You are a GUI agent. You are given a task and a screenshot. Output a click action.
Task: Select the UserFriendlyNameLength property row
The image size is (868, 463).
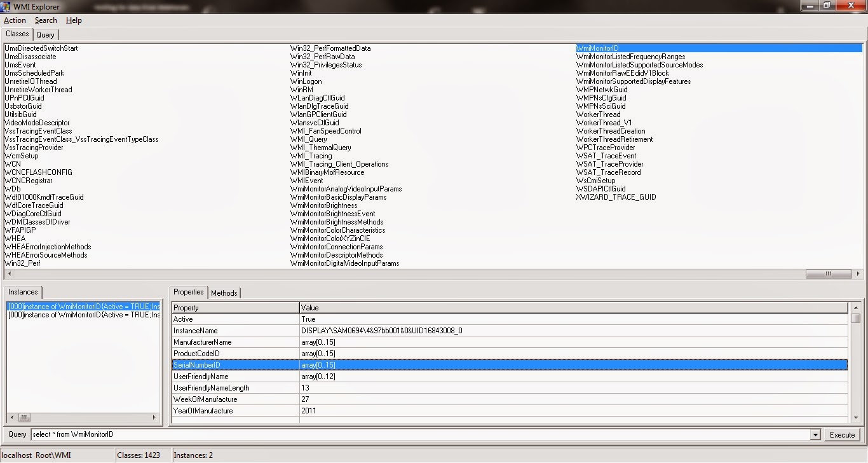510,388
